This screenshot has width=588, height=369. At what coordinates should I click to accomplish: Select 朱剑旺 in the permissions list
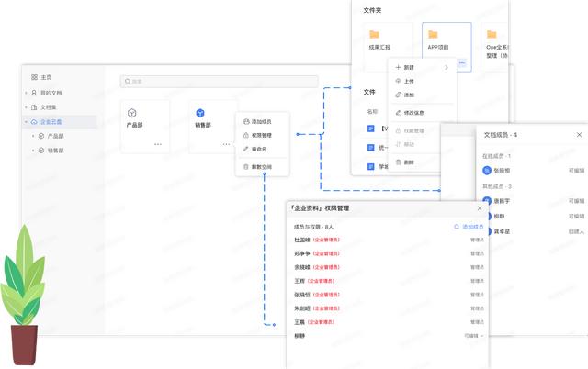point(302,308)
